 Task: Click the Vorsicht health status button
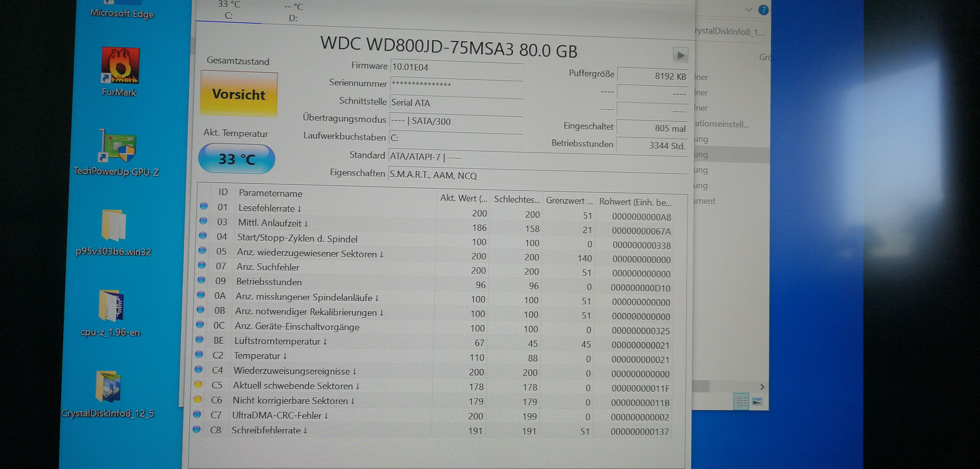239,94
